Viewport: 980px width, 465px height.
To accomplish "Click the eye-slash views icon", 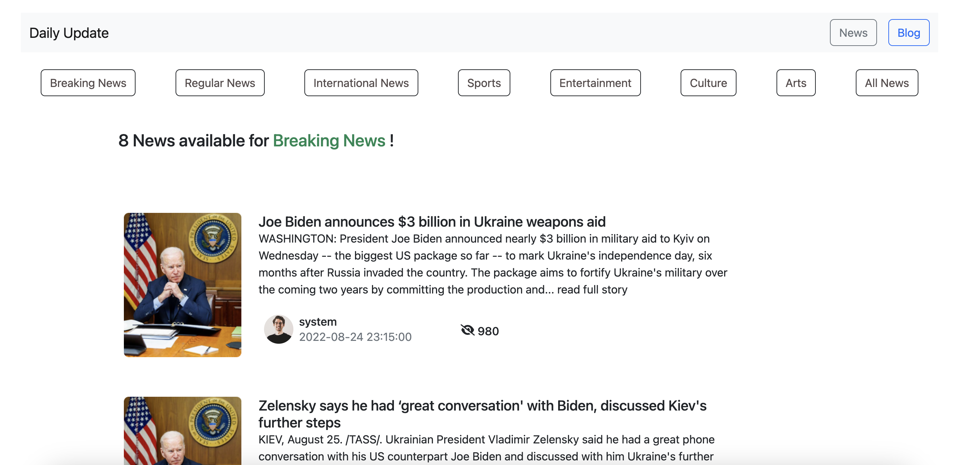I will (467, 330).
